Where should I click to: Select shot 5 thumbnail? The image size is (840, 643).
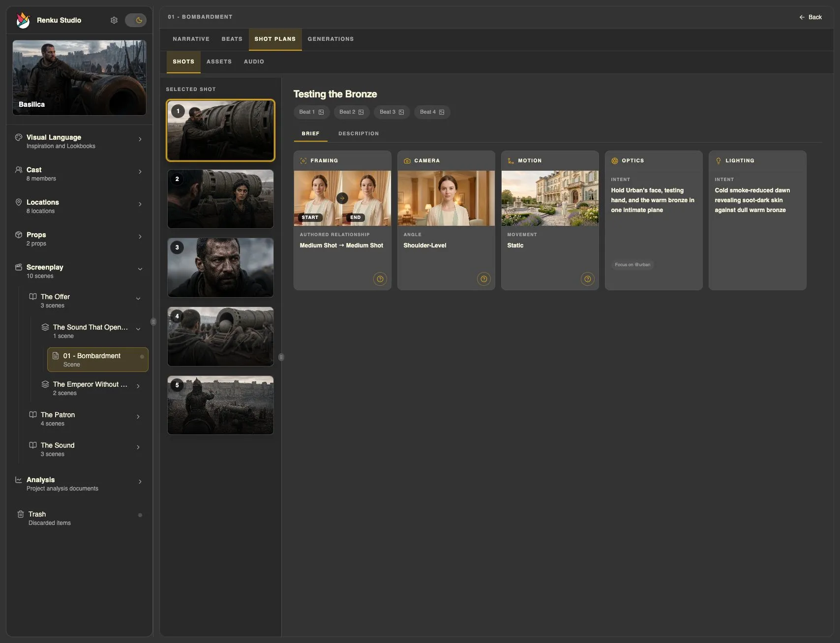(220, 405)
